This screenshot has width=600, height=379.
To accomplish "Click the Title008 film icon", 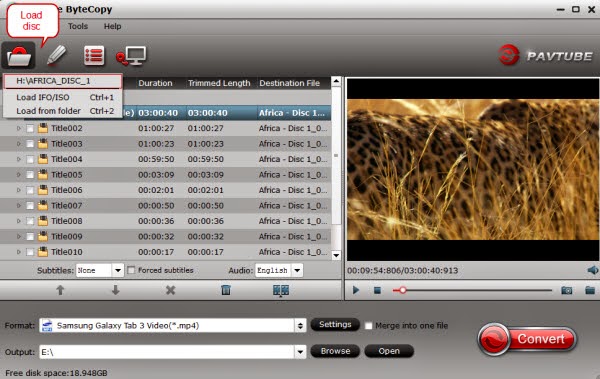I will pyautogui.click(x=43, y=221).
